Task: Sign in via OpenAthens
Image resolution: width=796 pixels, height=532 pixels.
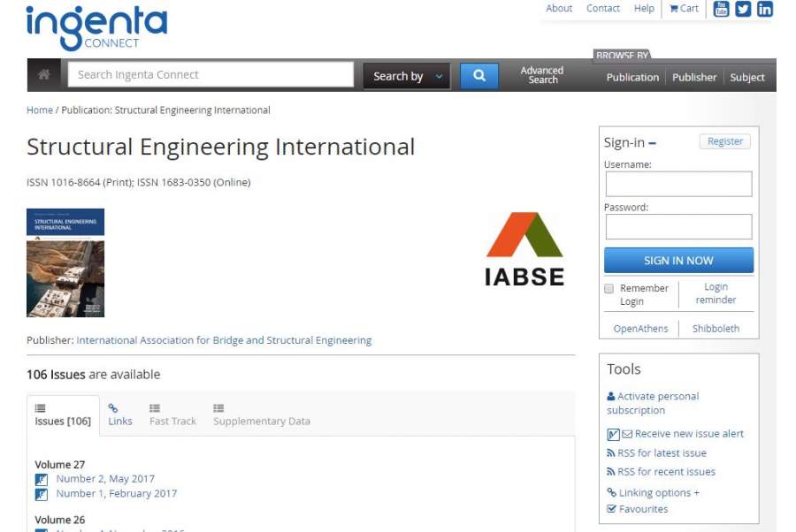Action: click(x=640, y=329)
